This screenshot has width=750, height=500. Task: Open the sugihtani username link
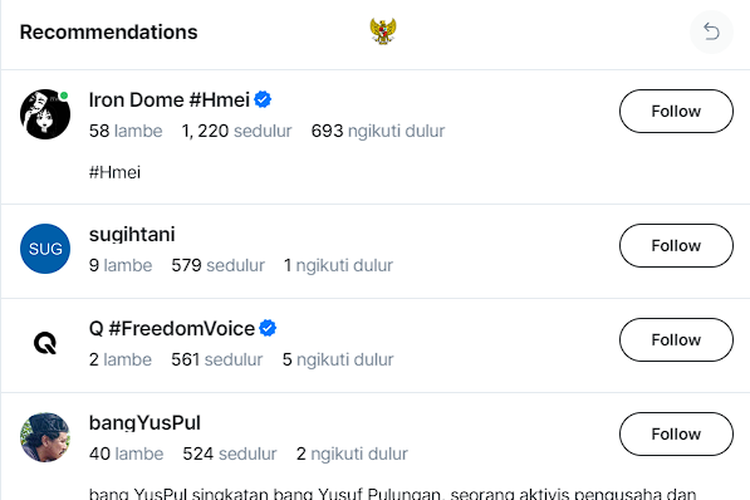point(132,234)
